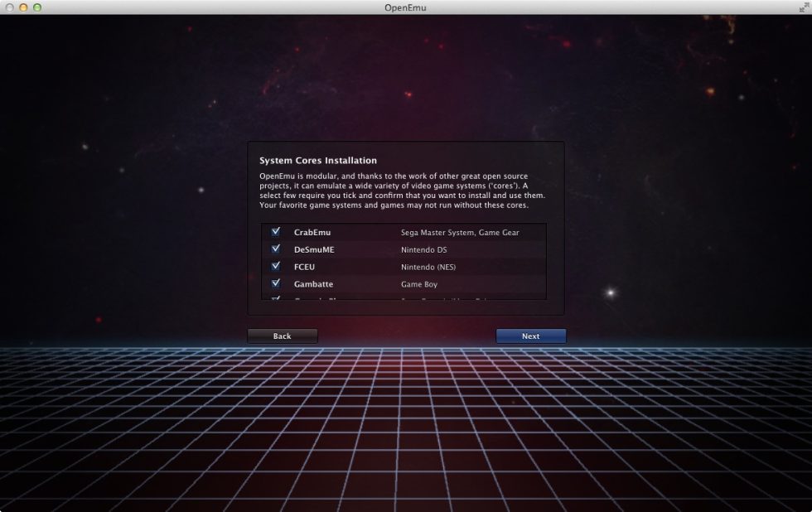Viewport: 812px width, 512px height.
Task: Click the 'System Cores Installation' heading
Action: pos(318,161)
